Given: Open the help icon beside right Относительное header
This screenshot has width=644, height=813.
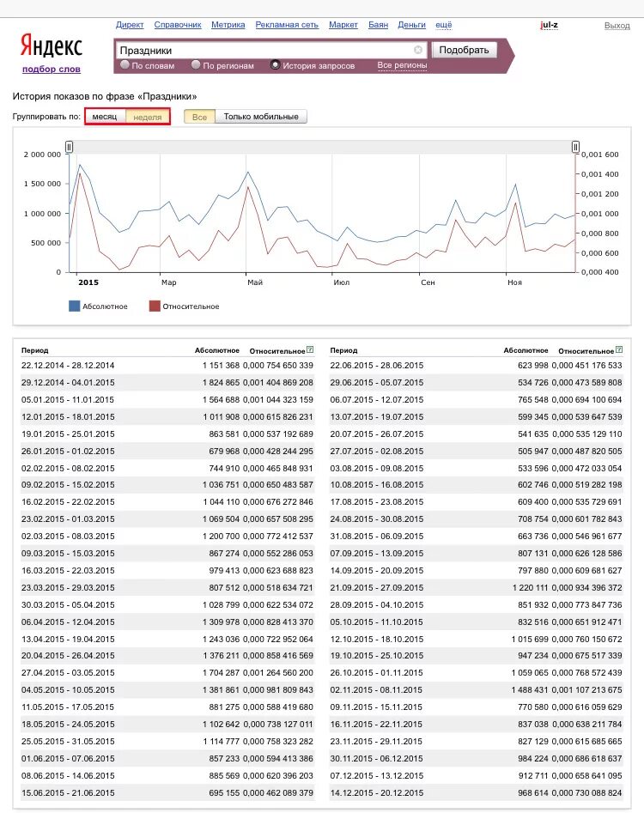Looking at the screenshot, I should (x=619, y=350).
